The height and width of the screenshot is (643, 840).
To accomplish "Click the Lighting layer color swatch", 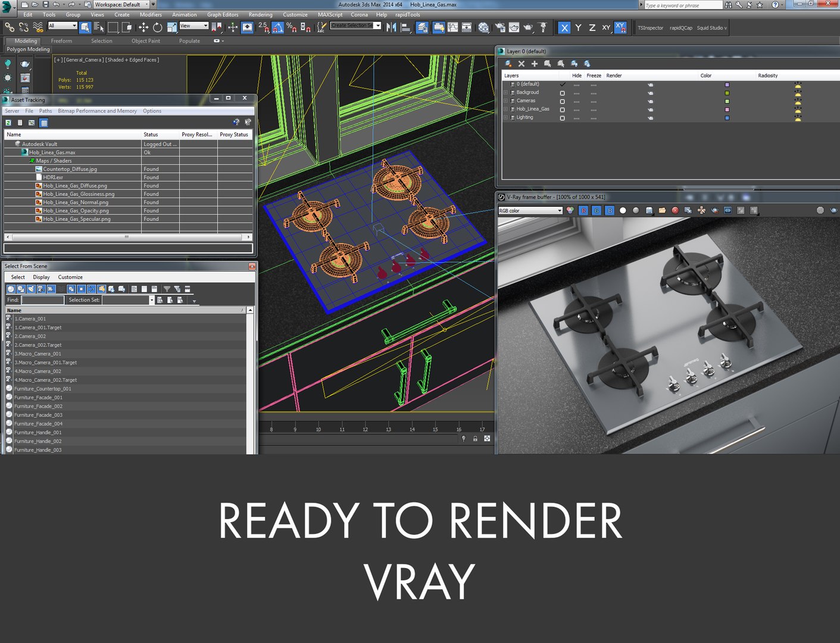I will pos(727,118).
